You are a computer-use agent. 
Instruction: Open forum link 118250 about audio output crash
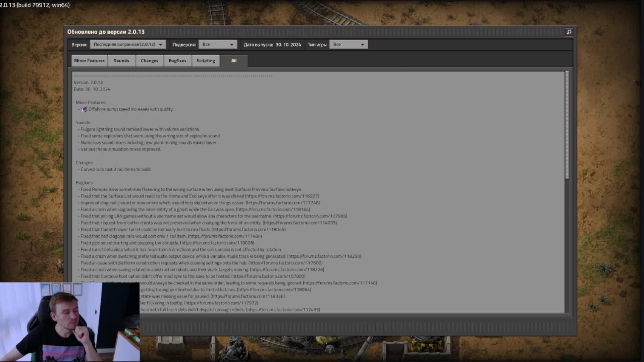[x=324, y=256]
